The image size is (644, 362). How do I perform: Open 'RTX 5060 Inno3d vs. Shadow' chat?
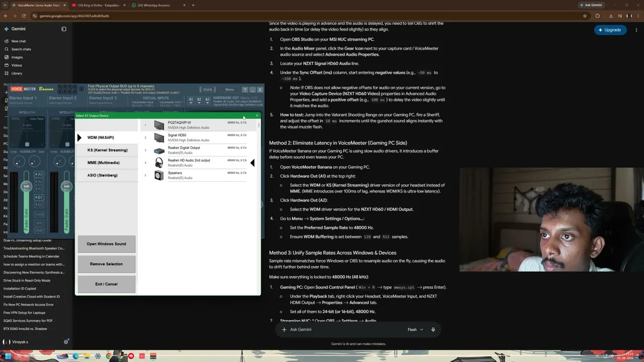[25, 329]
